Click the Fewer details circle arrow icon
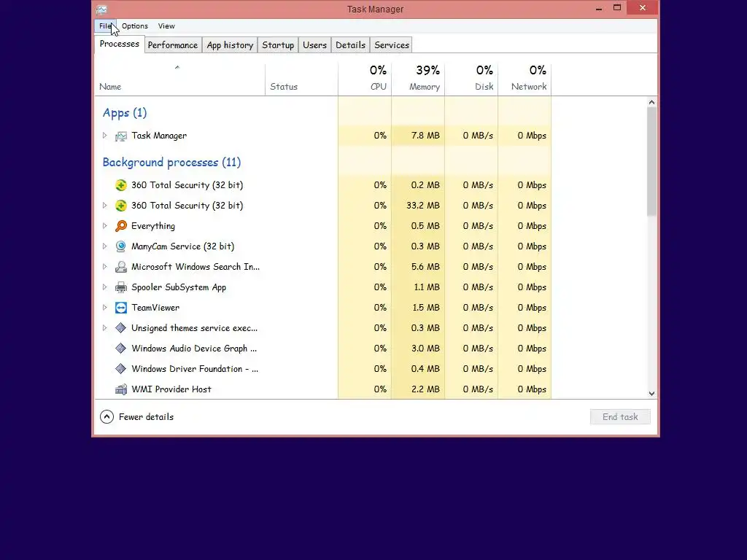 107,417
